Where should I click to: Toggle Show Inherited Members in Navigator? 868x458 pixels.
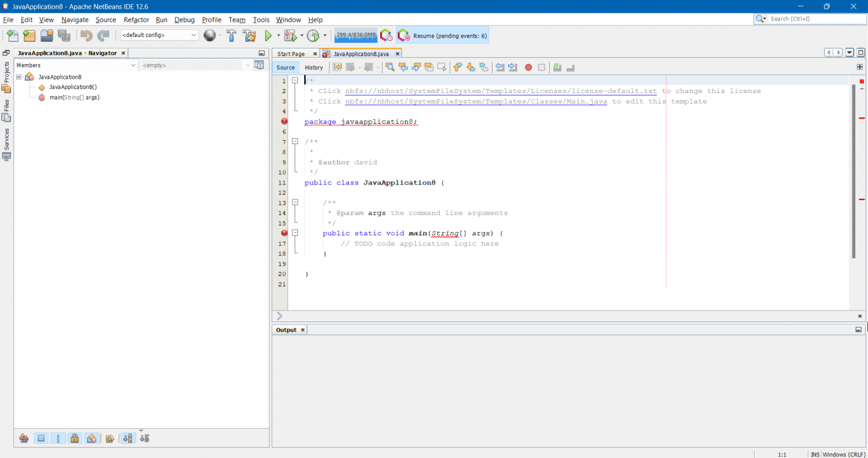(x=24, y=438)
